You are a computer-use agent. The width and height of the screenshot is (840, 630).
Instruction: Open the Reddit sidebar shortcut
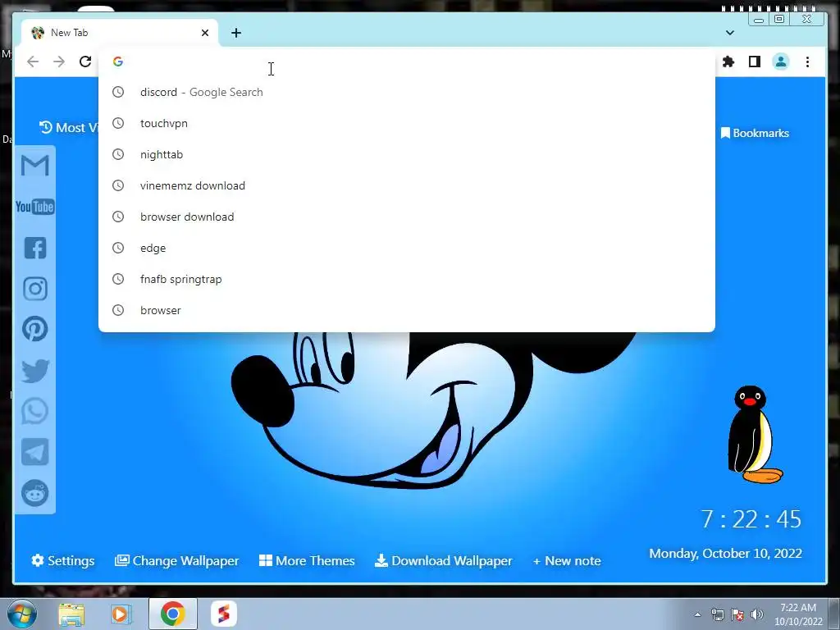[x=34, y=493]
